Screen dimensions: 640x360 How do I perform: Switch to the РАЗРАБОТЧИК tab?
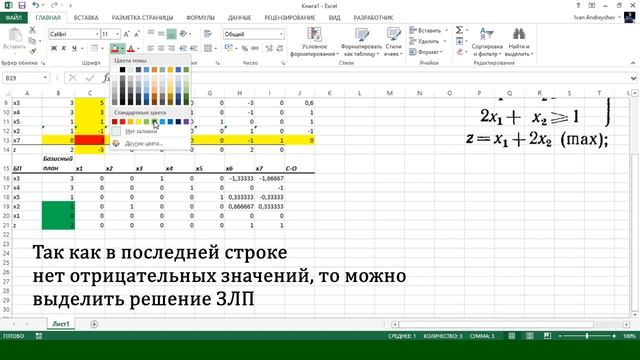(x=373, y=18)
